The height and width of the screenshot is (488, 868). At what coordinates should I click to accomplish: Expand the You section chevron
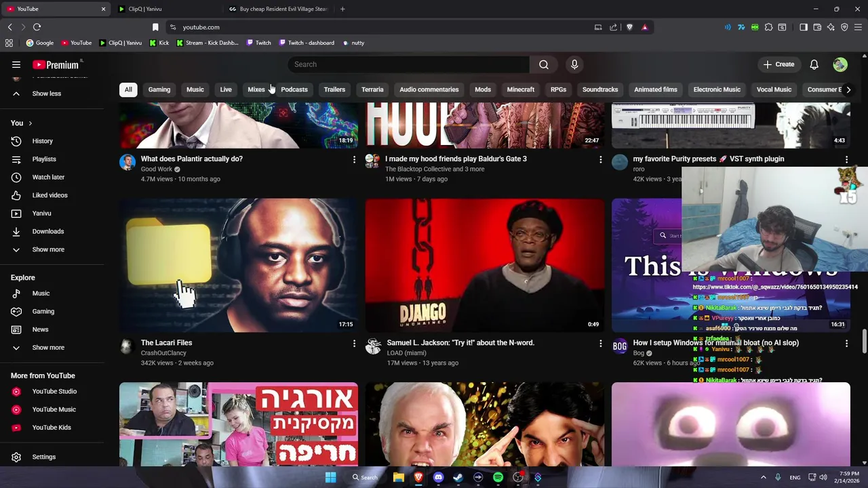tap(30, 123)
